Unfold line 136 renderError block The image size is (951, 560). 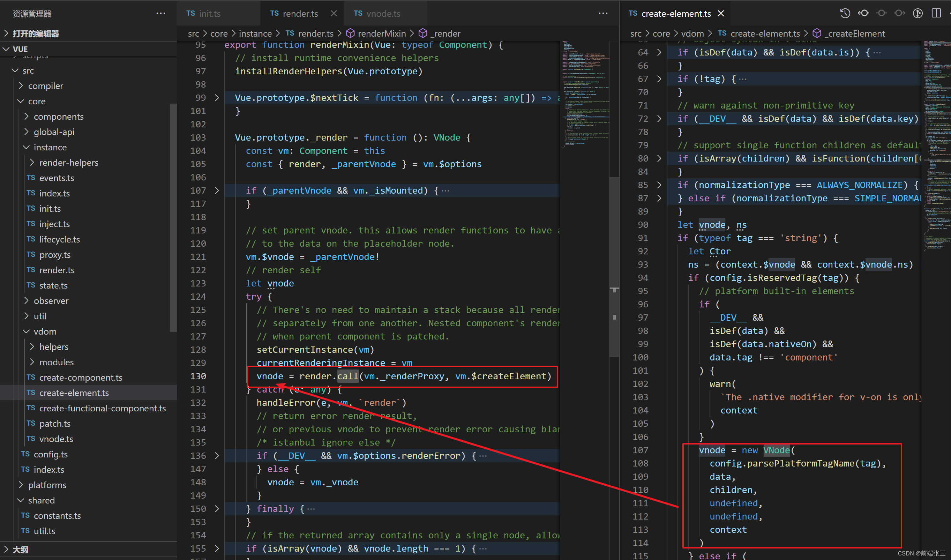click(x=217, y=455)
